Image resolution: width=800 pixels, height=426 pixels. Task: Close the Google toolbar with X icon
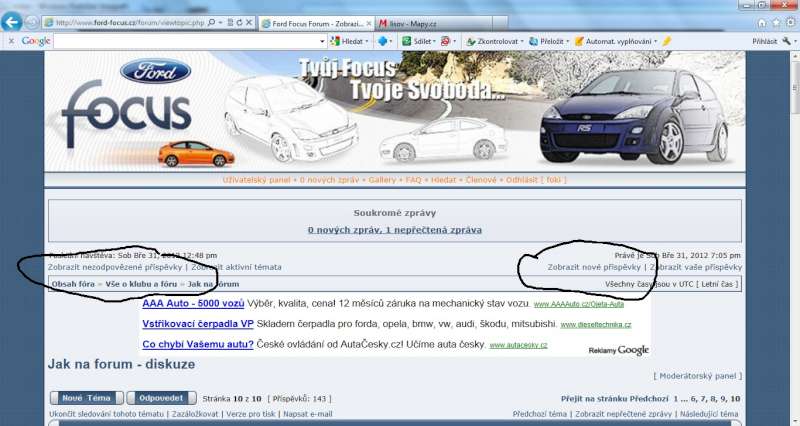coord(9,41)
